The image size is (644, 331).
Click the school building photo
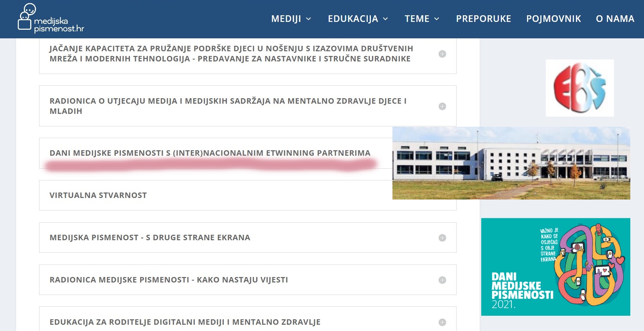click(x=511, y=163)
